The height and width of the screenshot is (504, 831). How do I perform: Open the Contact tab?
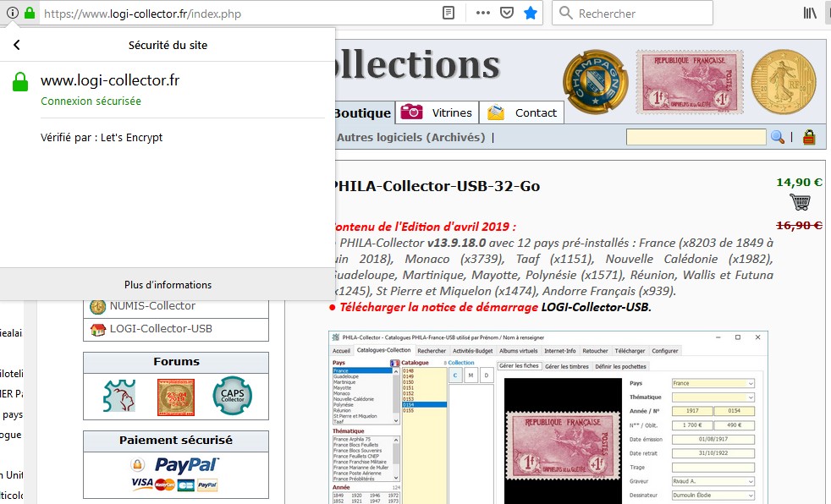(x=521, y=112)
